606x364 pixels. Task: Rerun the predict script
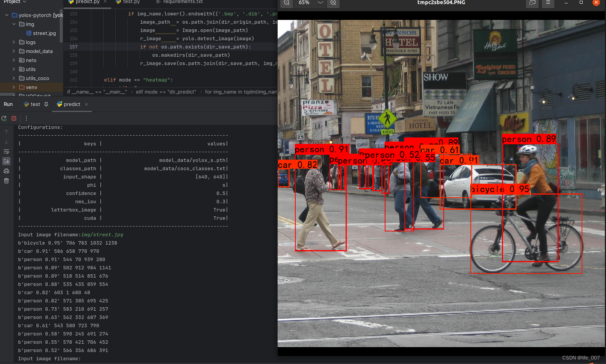pyautogui.click(x=4, y=118)
